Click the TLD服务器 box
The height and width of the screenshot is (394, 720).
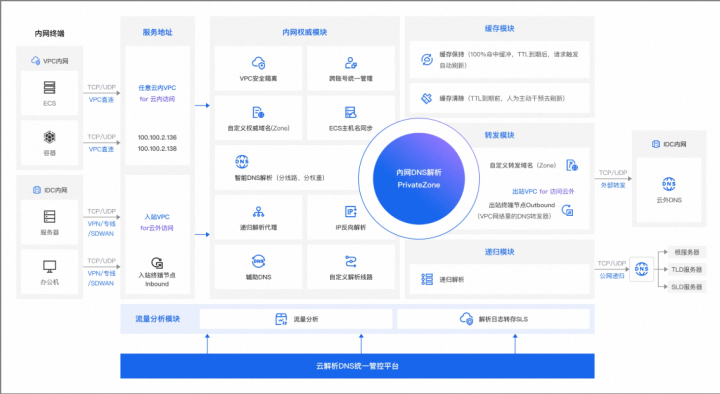pos(686,270)
